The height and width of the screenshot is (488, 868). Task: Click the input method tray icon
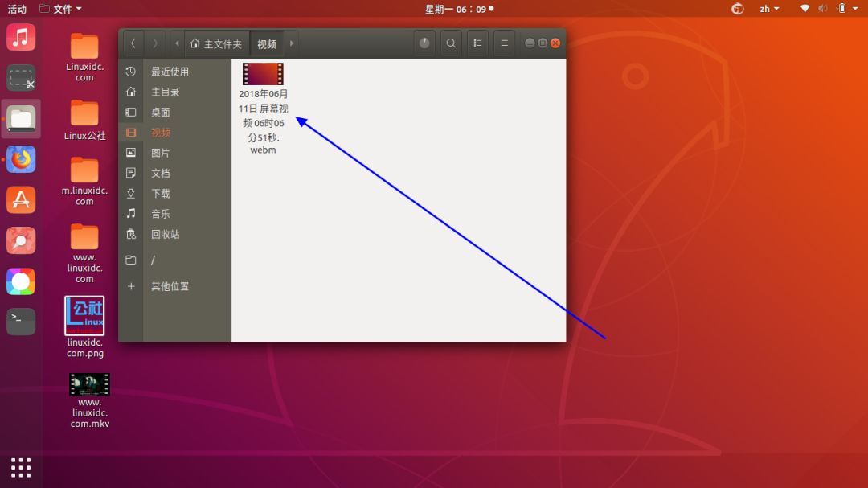coord(737,9)
